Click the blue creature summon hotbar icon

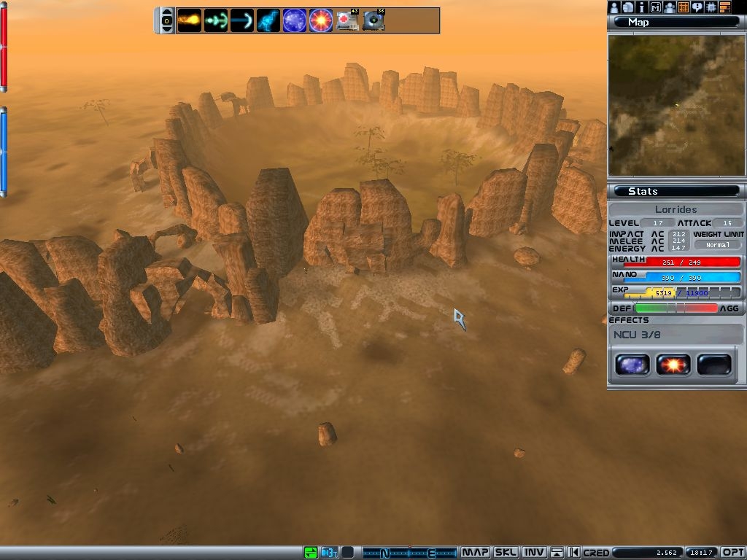click(x=268, y=20)
